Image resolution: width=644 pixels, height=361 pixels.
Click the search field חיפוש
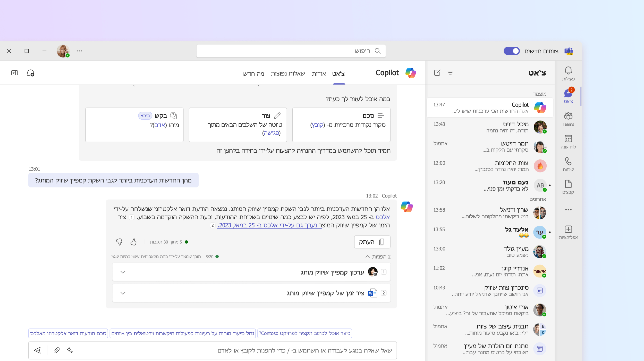pos(291,51)
